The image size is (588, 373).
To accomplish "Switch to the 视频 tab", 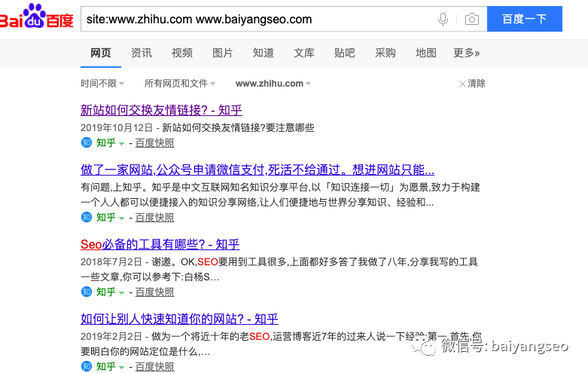I will tap(182, 53).
